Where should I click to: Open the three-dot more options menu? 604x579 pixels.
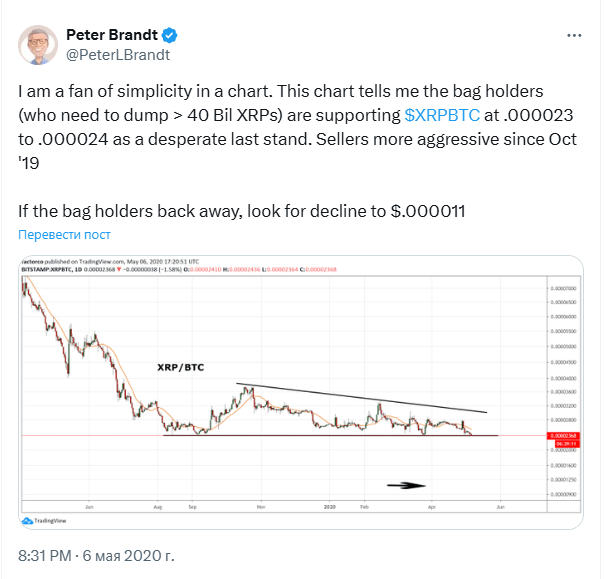574,35
